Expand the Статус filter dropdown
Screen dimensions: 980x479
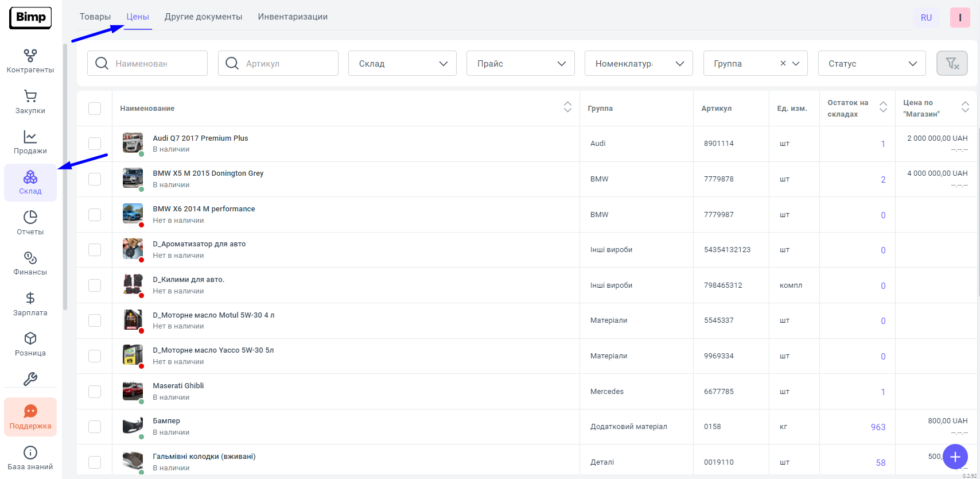pos(872,64)
